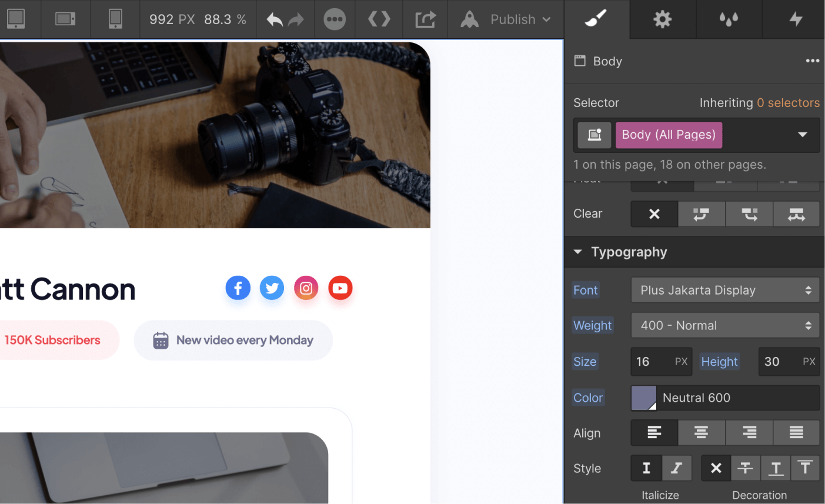Select the Body (All Pages) tag
The width and height of the screenshot is (825, 504).
coord(669,135)
